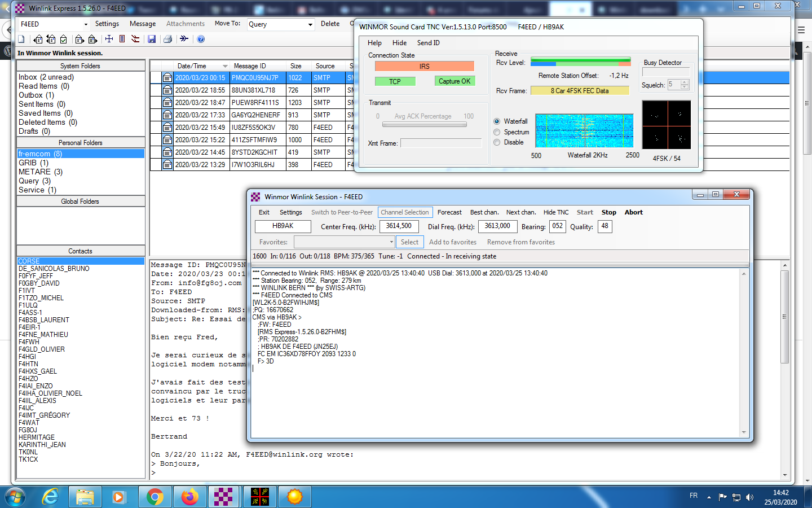Print the current message
Viewport: 812px width, 508px height.
(166, 38)
